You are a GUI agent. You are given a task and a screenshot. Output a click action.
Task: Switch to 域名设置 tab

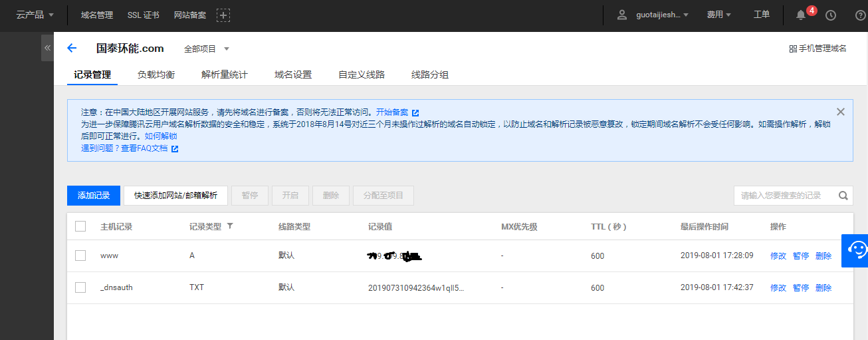(293, 75)
